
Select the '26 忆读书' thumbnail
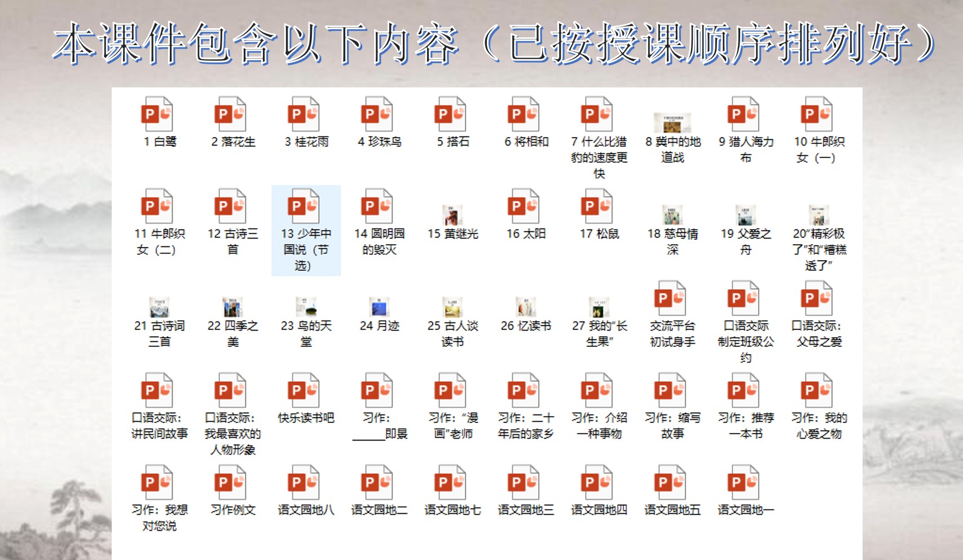click(526, 307)
